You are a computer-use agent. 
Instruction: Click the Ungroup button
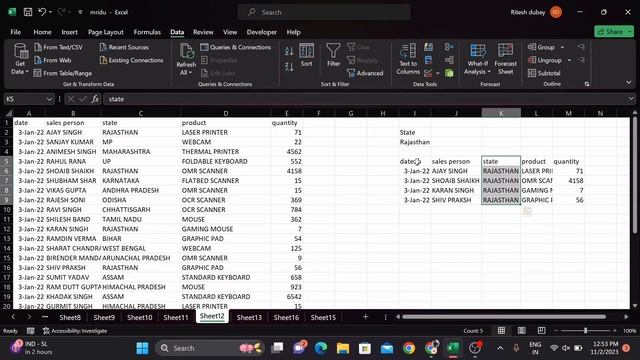click(x=545, y=60)
